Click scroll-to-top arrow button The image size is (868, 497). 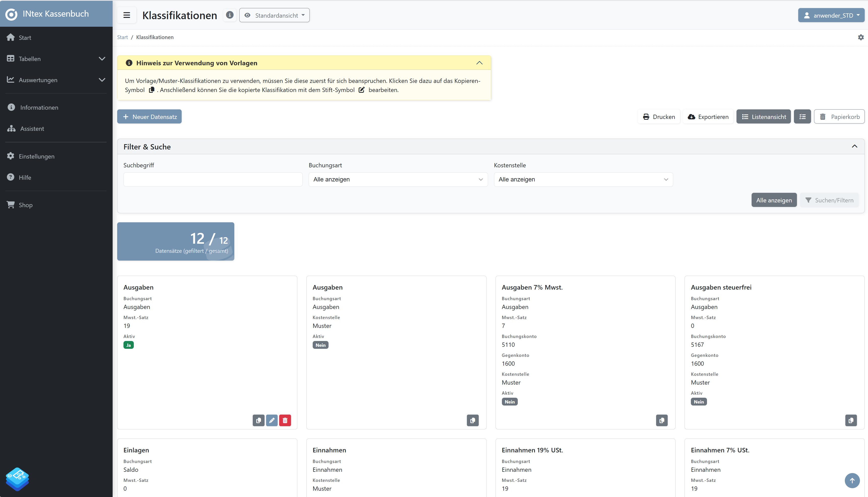(852, 480)
